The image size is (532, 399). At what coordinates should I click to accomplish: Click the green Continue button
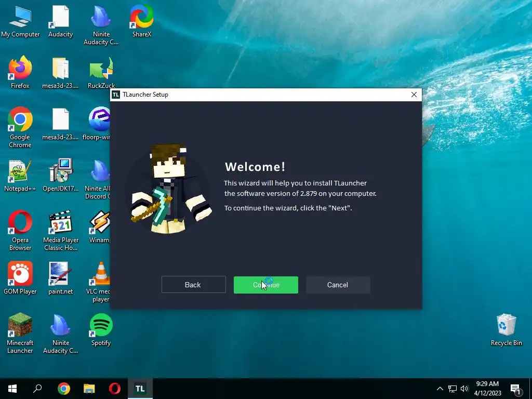tap(265, 285)
